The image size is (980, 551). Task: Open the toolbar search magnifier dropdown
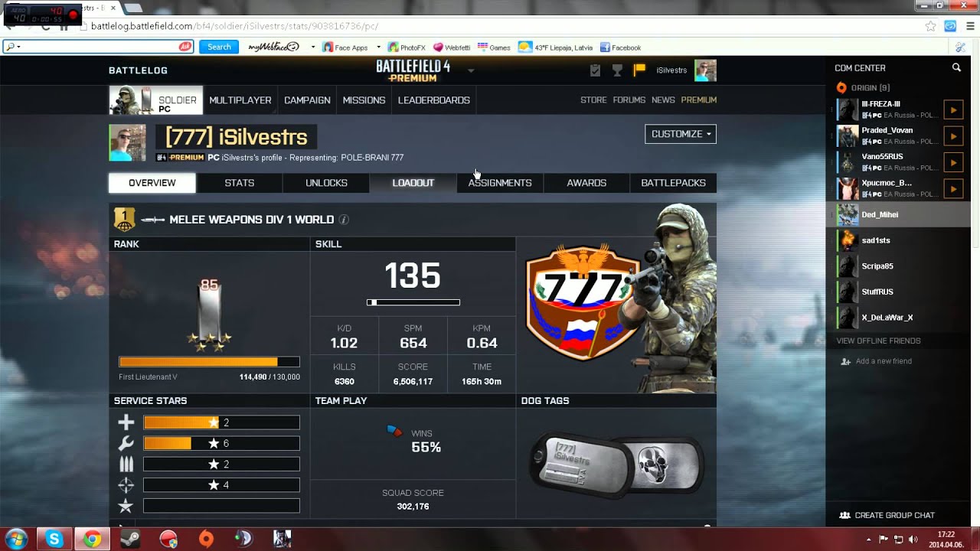(x=12, y=47)
